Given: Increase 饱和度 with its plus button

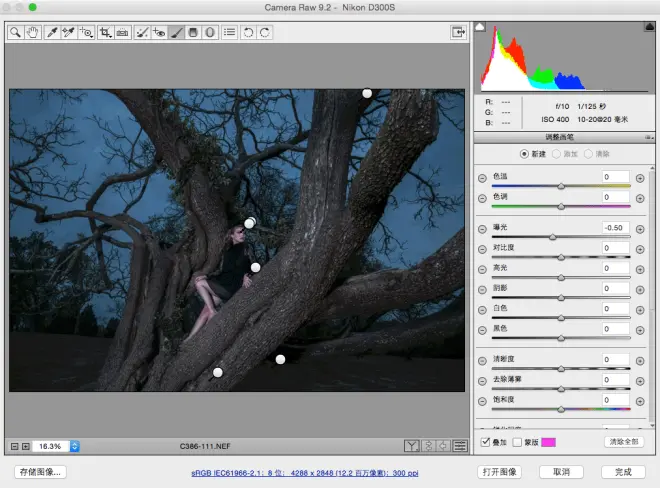Looking at the screenshot, I should click(640, 401).
